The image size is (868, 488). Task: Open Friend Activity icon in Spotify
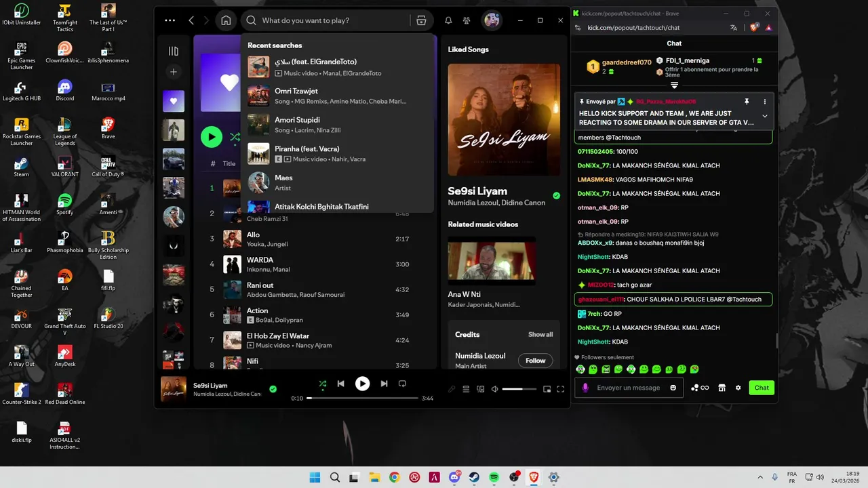[x=467, y=20]
